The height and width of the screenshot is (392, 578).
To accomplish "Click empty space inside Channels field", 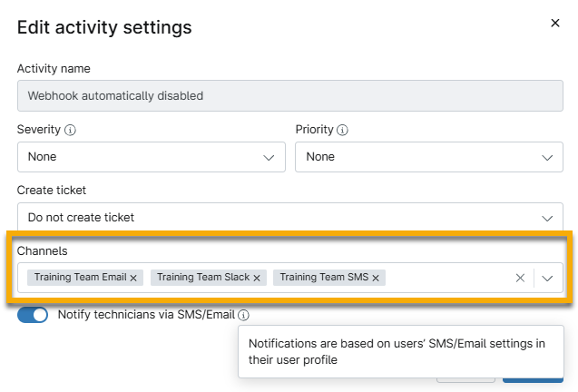I will pos(449,279).
